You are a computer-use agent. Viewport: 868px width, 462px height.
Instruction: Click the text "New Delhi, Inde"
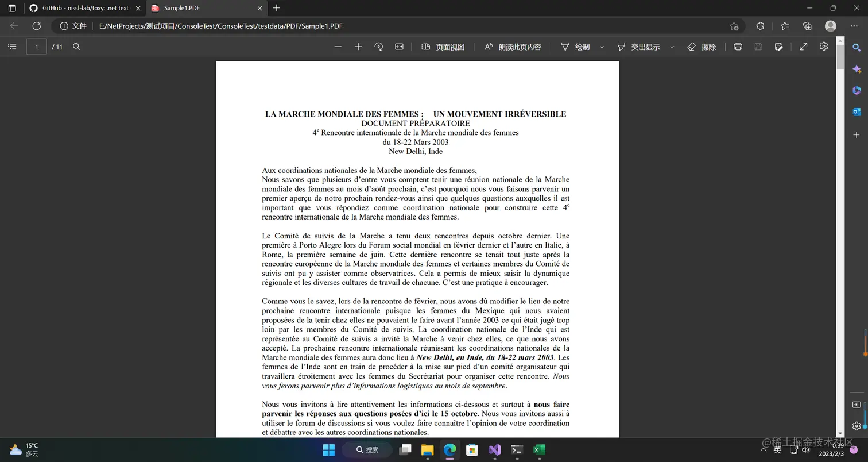pyautogui.click(x=416, y=151)
